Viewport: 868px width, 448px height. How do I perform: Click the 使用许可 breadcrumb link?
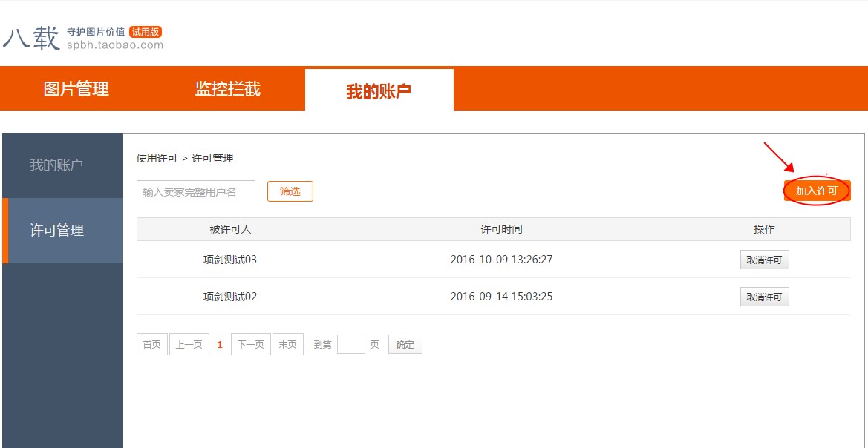pyautogui.click(x=155, y=157)
